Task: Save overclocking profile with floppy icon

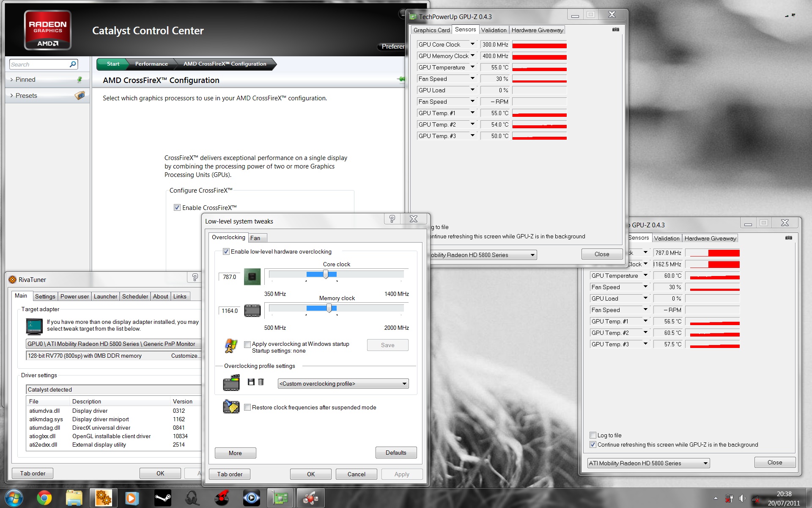Action: pyautogui.click(x=251, y=382)
